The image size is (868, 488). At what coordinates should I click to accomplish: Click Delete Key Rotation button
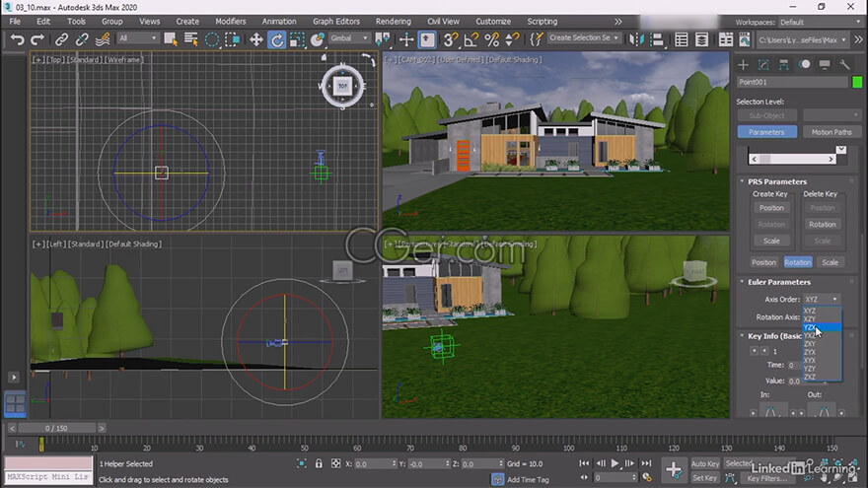(822, 225)
